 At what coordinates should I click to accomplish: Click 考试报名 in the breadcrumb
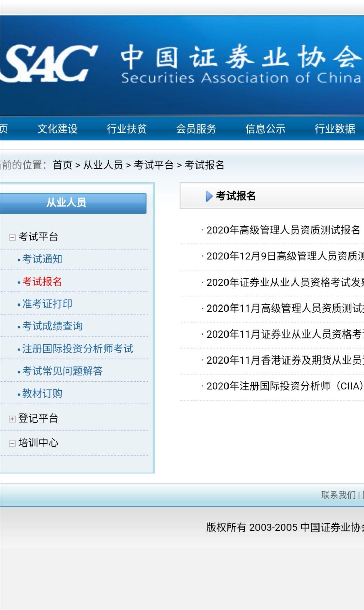click(205, 165)
